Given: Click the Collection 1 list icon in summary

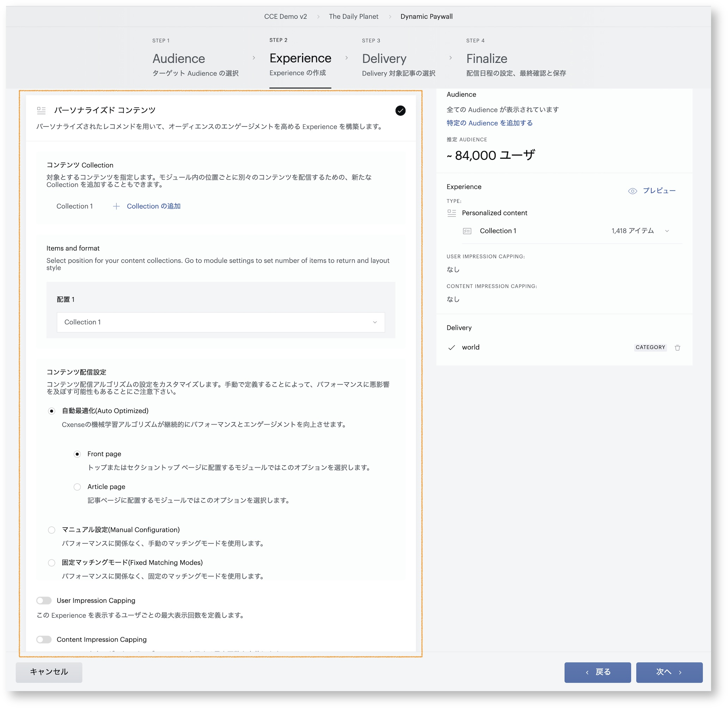Looking at the screenshot, I should tap(467, 231).
